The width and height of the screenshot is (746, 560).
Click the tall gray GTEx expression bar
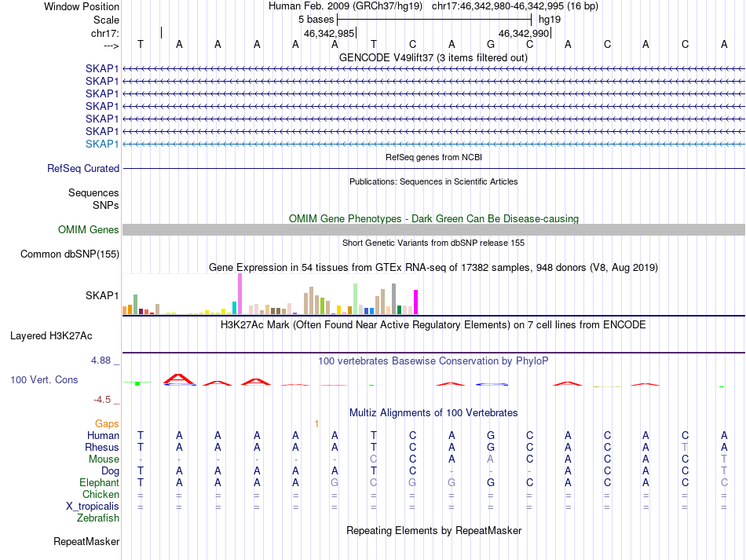393,298
